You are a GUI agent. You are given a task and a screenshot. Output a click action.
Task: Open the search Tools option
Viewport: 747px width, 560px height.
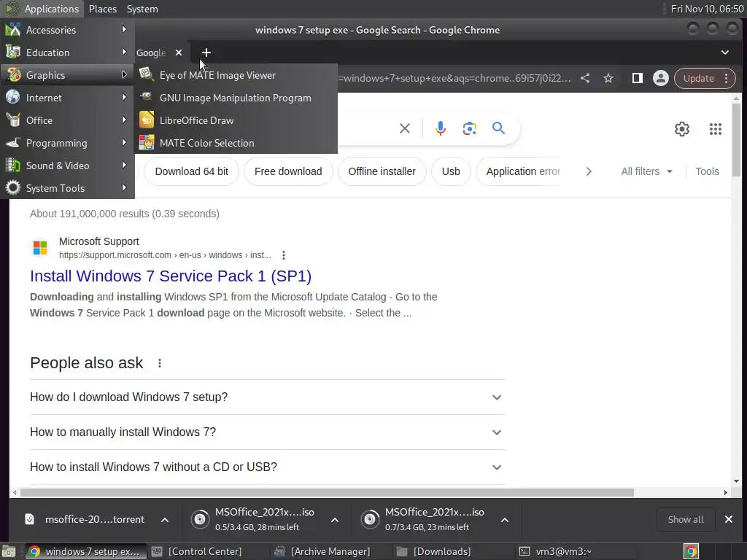click(x=707, y=171)
